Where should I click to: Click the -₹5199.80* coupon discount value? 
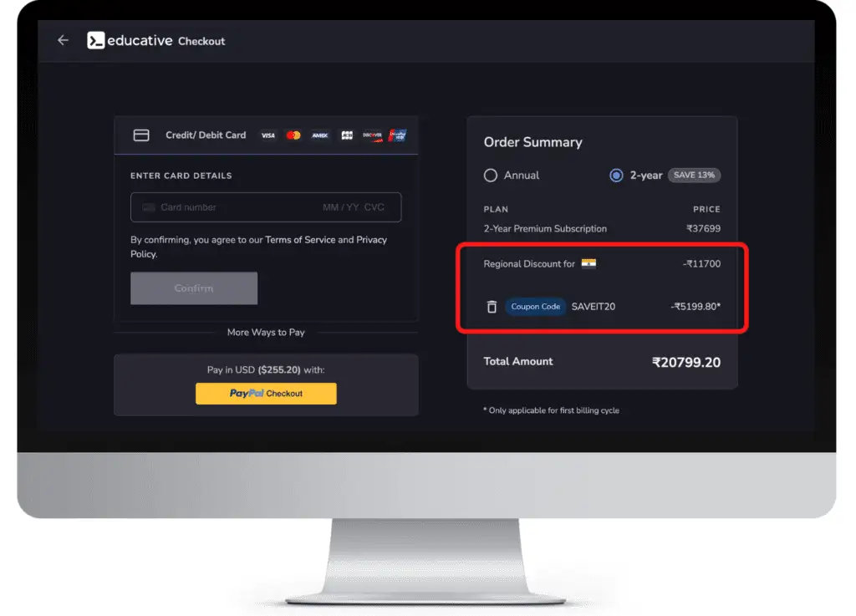click(695, 307)
